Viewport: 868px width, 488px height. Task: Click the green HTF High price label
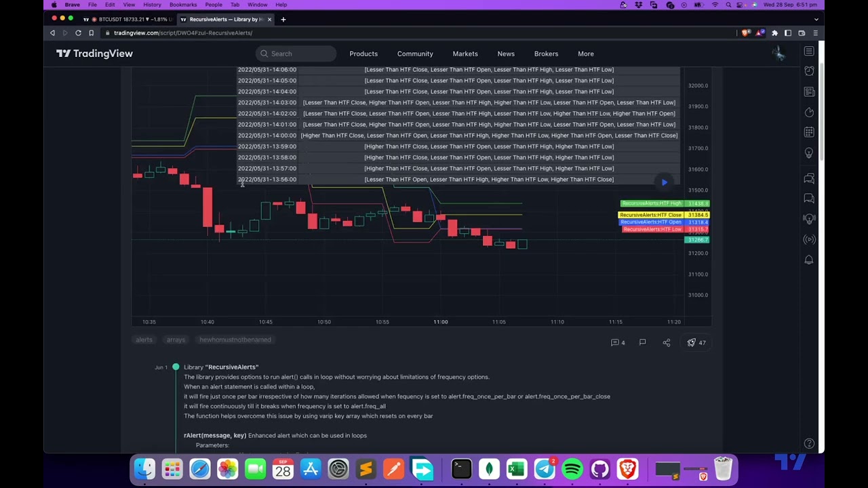coord(665,203)
